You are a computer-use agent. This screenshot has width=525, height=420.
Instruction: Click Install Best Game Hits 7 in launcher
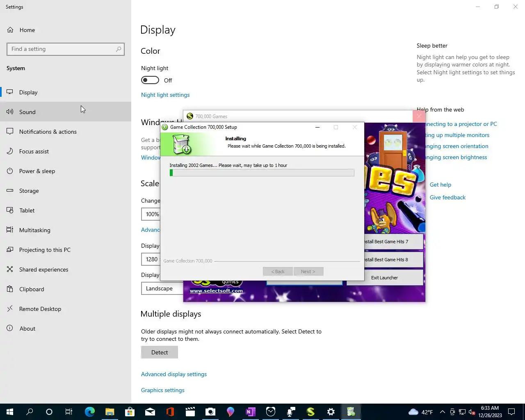(x=394, y=242)
